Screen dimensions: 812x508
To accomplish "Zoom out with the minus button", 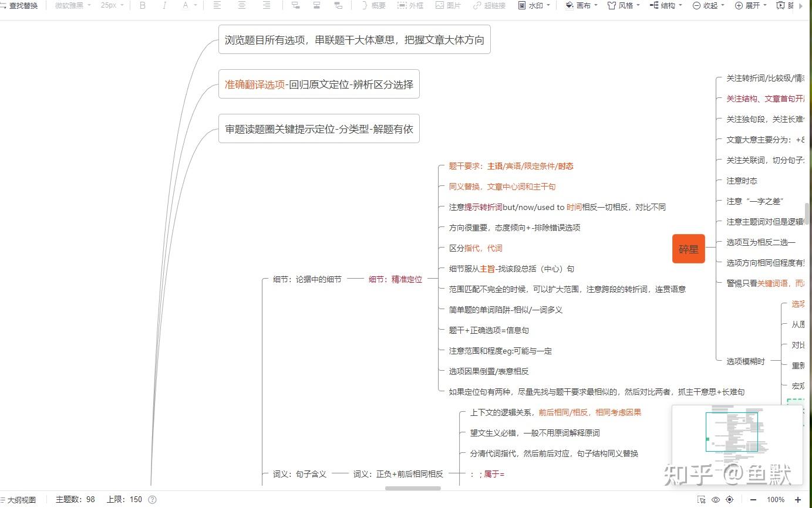I will pos(753,500).
